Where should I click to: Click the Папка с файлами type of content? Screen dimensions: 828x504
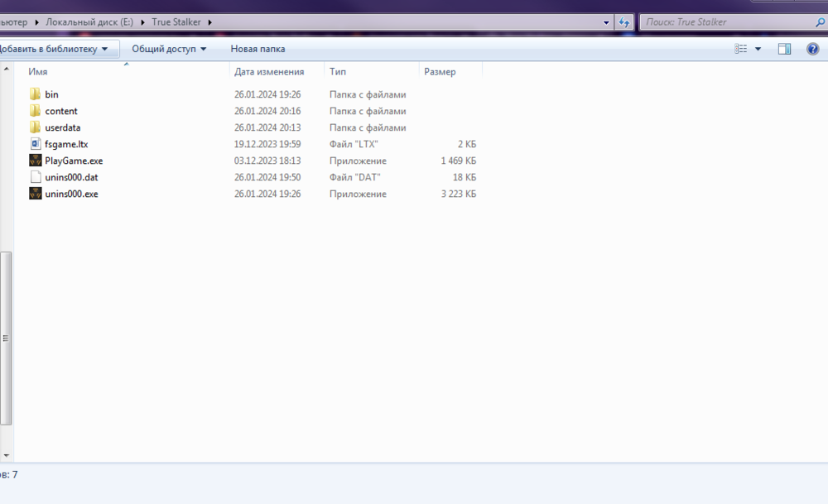click(368, 111)
